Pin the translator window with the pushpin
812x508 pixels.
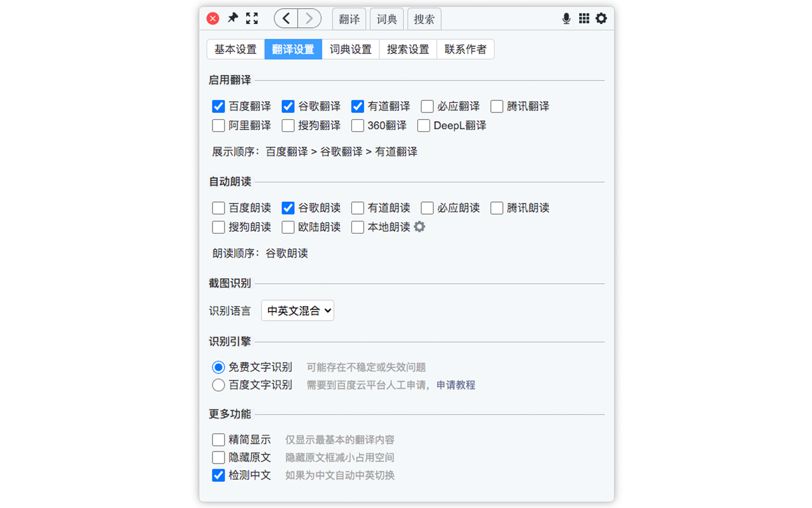[233, 18]
